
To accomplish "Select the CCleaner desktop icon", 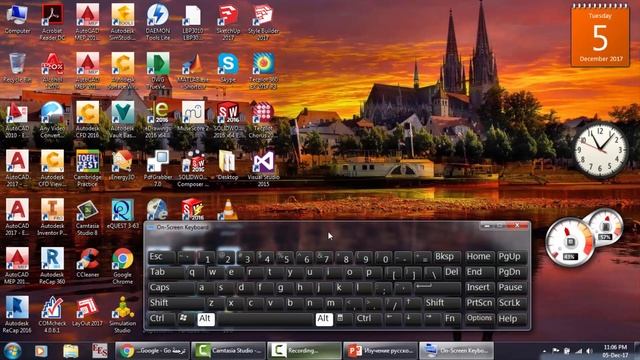I will (x=87, y=263).
